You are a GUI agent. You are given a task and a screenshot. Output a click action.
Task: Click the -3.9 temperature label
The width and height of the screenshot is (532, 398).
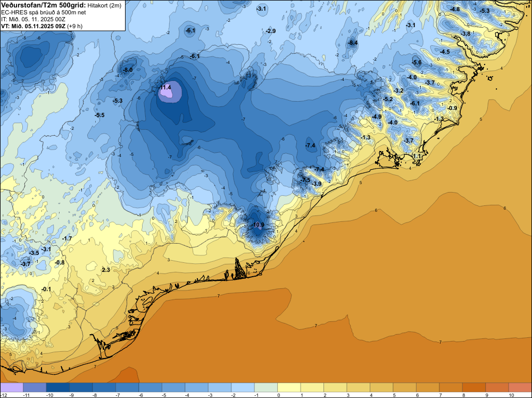(x=316, y=184)
